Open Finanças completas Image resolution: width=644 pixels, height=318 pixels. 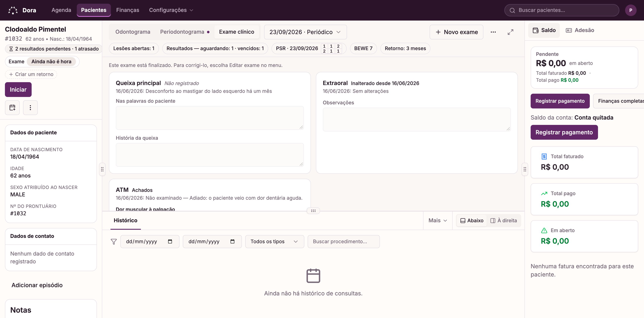pos(619,101)
